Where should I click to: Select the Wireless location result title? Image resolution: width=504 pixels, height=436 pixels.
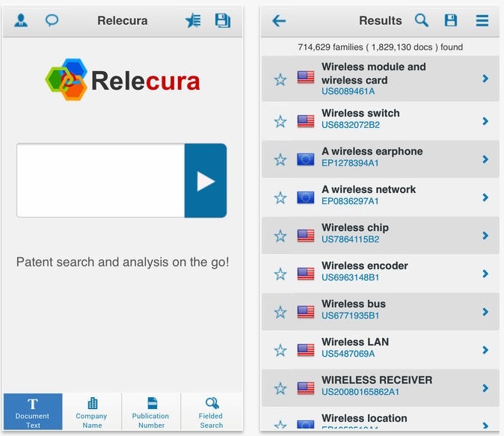tap(364, 418)
